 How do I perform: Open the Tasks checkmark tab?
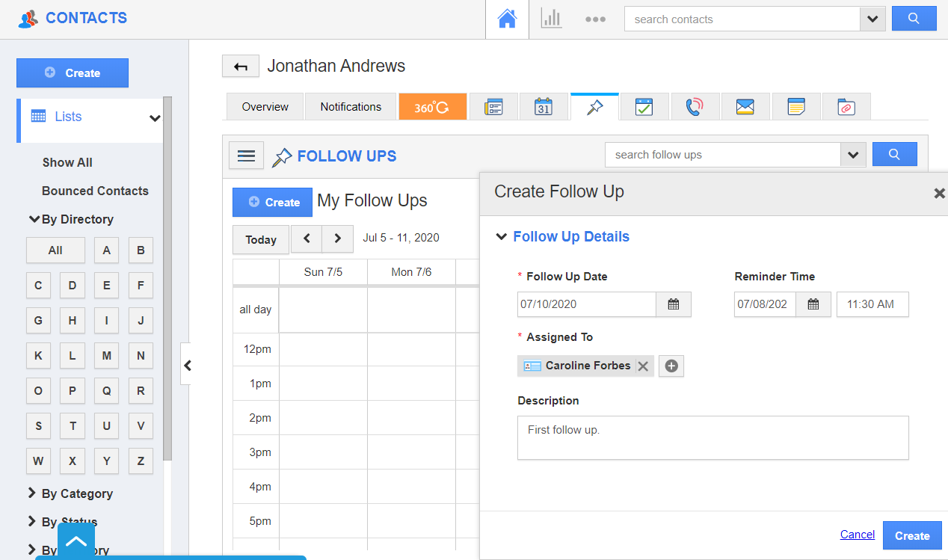pyautogui.click(x=644, y=106)
